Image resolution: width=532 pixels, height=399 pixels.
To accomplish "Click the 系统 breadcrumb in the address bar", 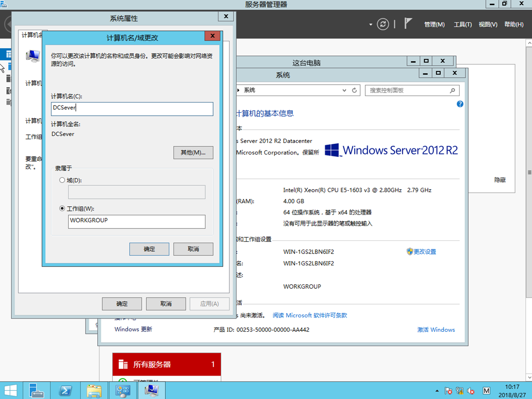I will [250, 90].
